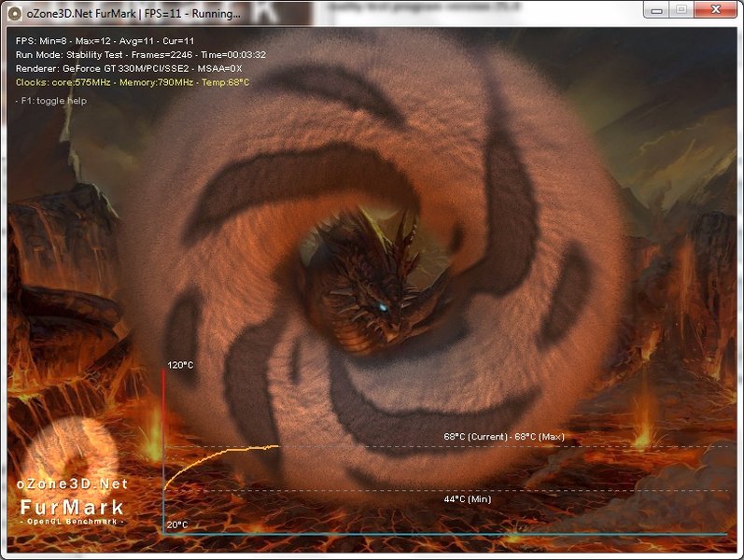This screenshot has width=744, height=560.
Task: Click the oZone3D.Net FurMark title text
Action: click(133, 14)
